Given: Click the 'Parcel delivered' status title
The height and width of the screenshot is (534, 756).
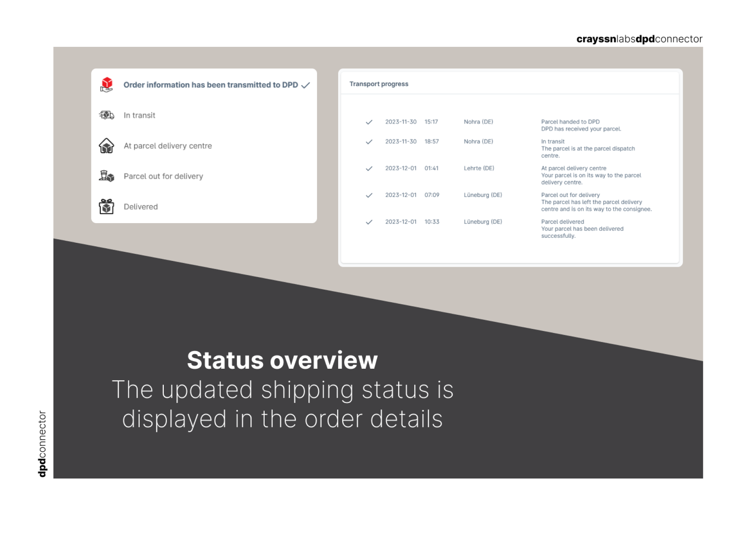Looking at the screenshot, I should pyautogui.click(x=563, y=222).
